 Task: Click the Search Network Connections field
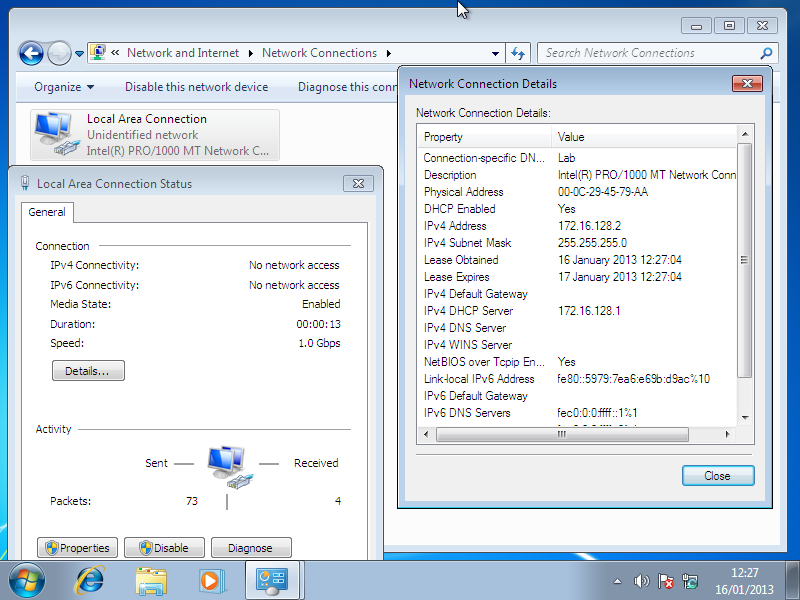pyautogui.click(x=650, y=53)
